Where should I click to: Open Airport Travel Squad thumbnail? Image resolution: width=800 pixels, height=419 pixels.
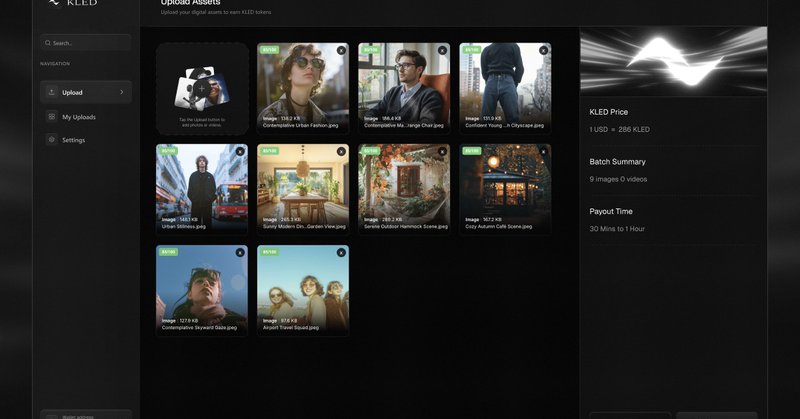coord(303,290)
